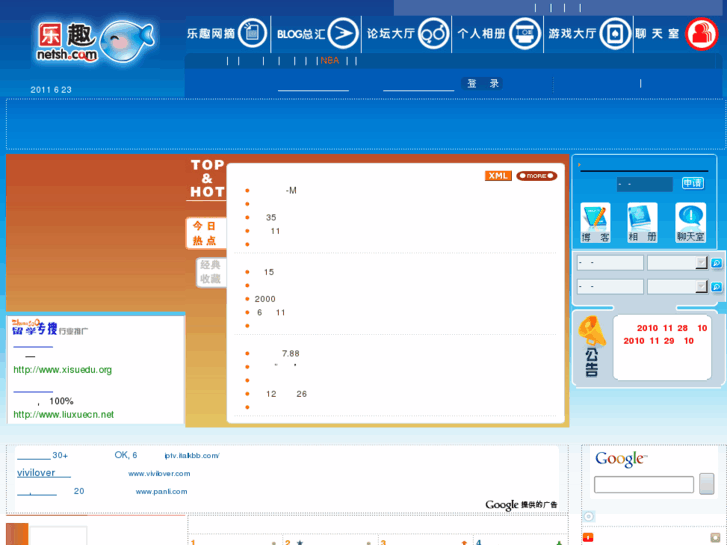727x545 pixels.
Task: Click the headline containing 2000
Action: [x=265, y=299]
